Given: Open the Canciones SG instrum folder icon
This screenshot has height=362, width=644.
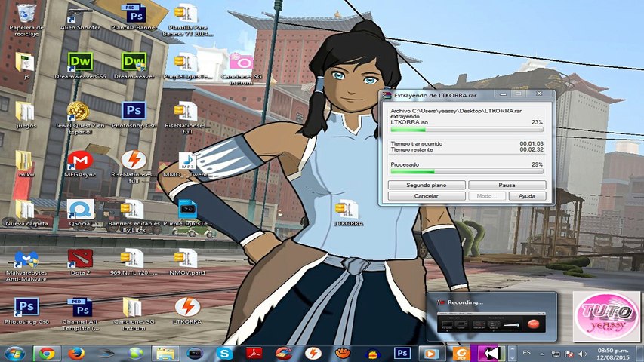Looking at the screenshot, I should 134,314.
